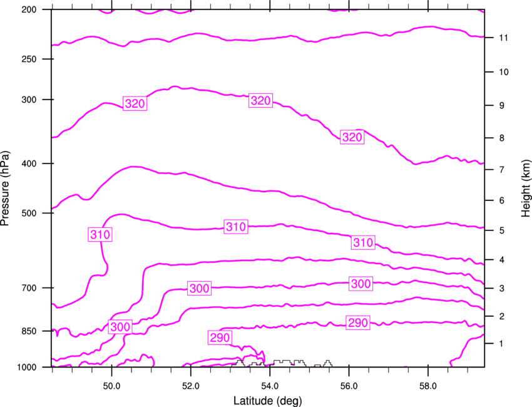The height and width of the screenshot is (407, 532).
Task: Click the 54.0 latitude tick label
Action: click(x=270, y=386)
